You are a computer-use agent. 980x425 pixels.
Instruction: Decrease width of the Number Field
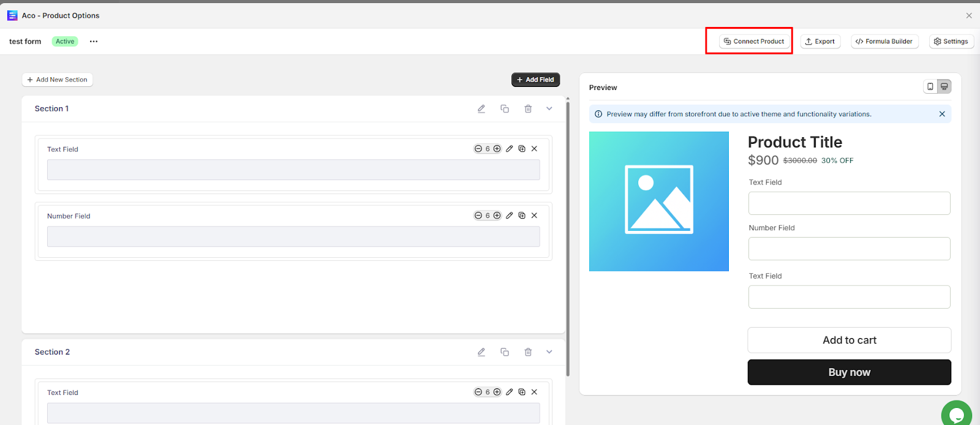tap(478, 216)
